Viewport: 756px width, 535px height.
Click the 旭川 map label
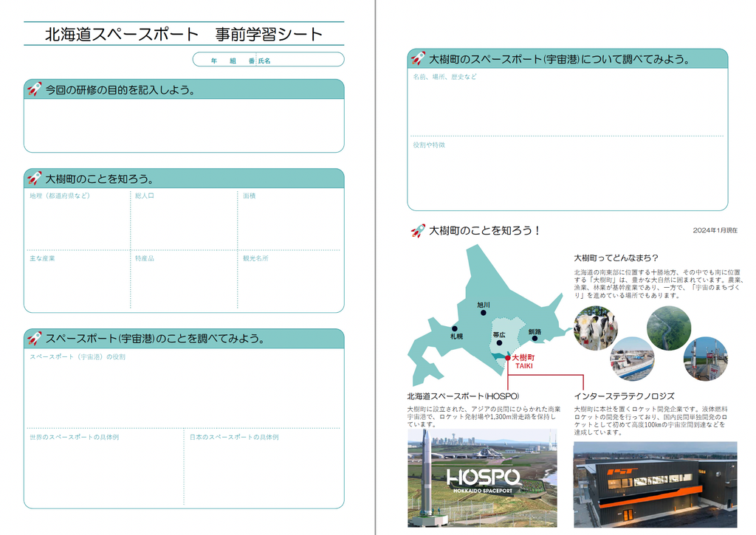pyautogui.click(x=484, y=305)
